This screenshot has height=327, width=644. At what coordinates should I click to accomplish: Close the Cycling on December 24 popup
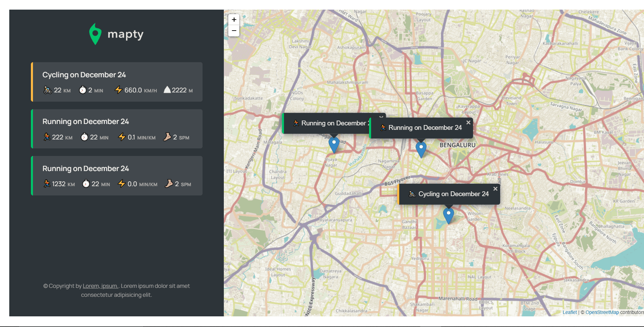coord(495,189)
